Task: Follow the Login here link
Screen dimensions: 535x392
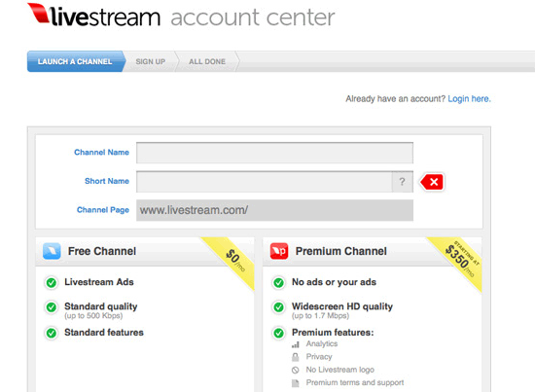Action: 469,99
